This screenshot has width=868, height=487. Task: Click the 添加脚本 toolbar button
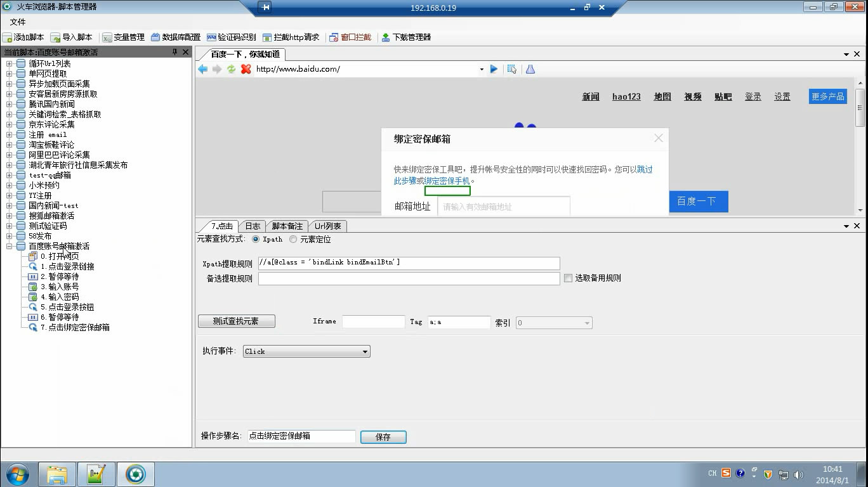click(x=23, y=37)
